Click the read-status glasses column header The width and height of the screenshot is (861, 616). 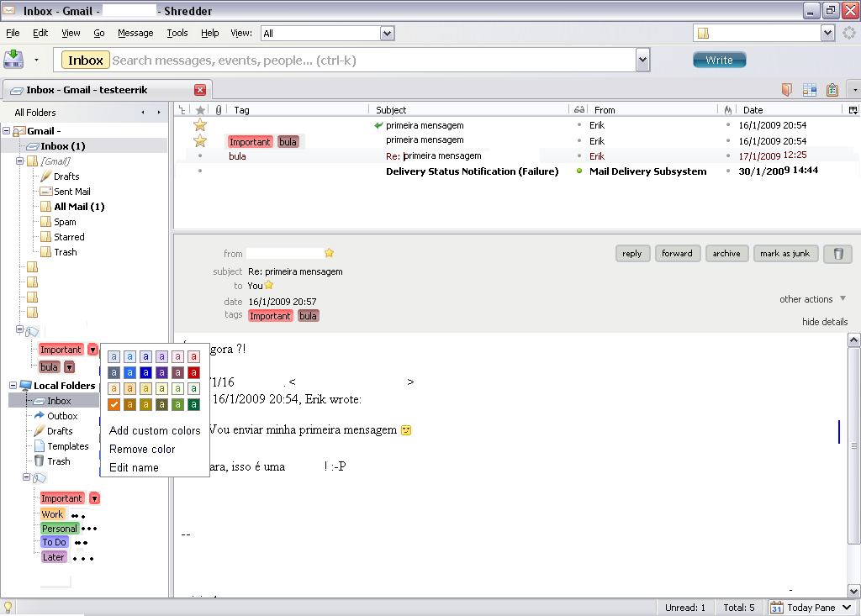click(x=579, y=110)
